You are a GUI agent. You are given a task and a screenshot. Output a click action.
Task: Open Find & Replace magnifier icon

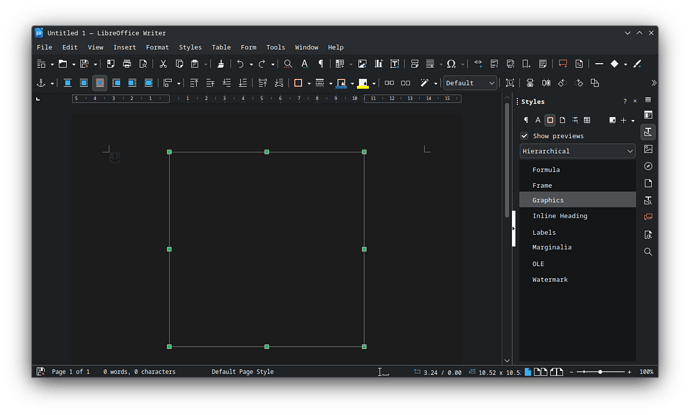(288, 64)
